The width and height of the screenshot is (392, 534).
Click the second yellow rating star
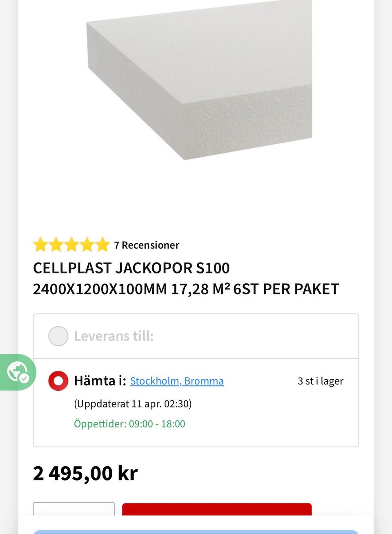click(x=56, y=245)
